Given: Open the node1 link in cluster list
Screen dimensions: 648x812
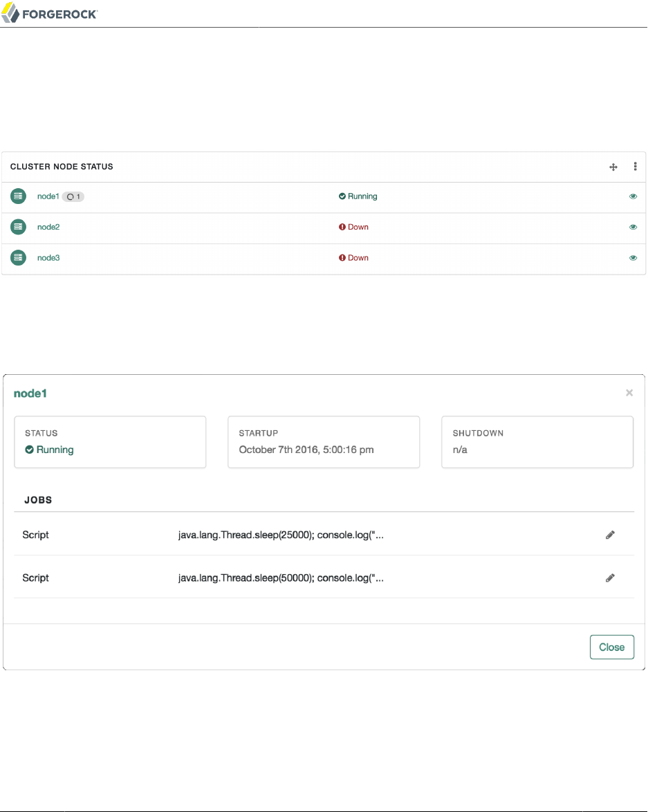Looking at the screenshot, I should point(48,196).
